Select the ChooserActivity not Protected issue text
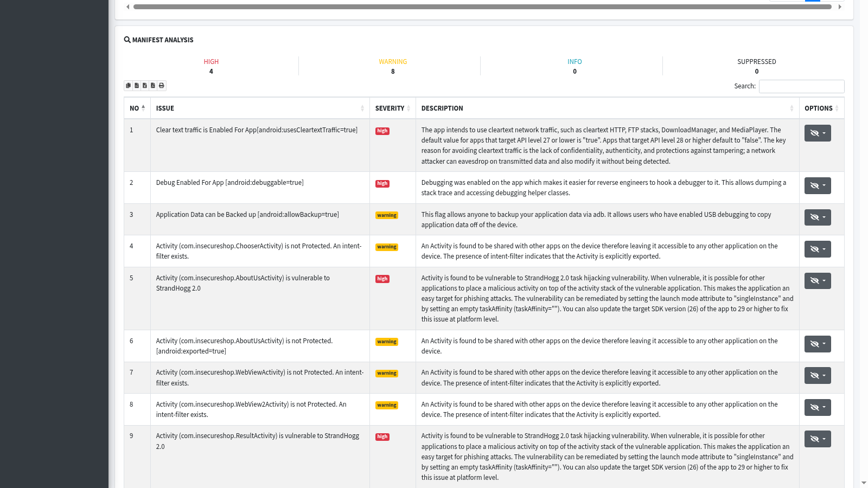Screen dimensions: 868x488 click(x=259, y=251)
